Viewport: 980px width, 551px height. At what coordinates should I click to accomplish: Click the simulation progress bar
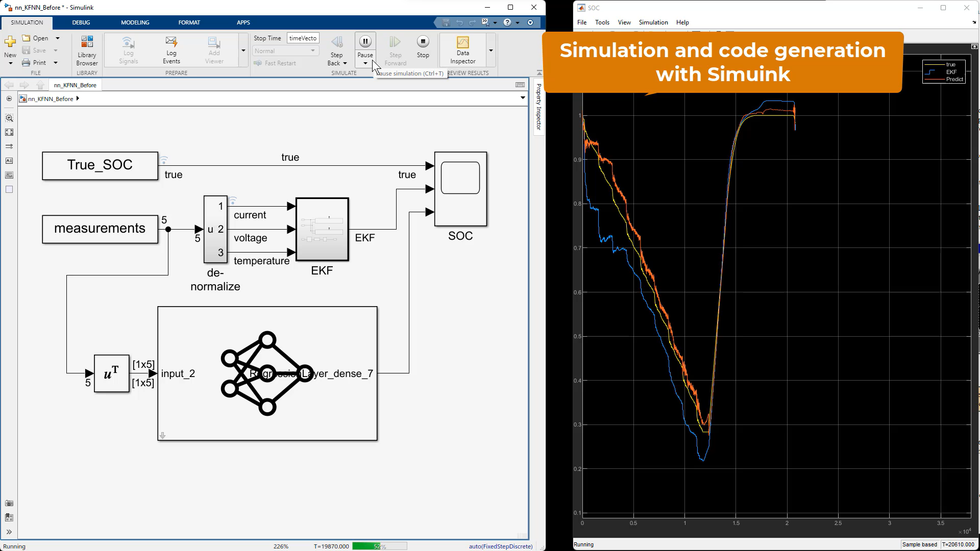click(379, 546)
